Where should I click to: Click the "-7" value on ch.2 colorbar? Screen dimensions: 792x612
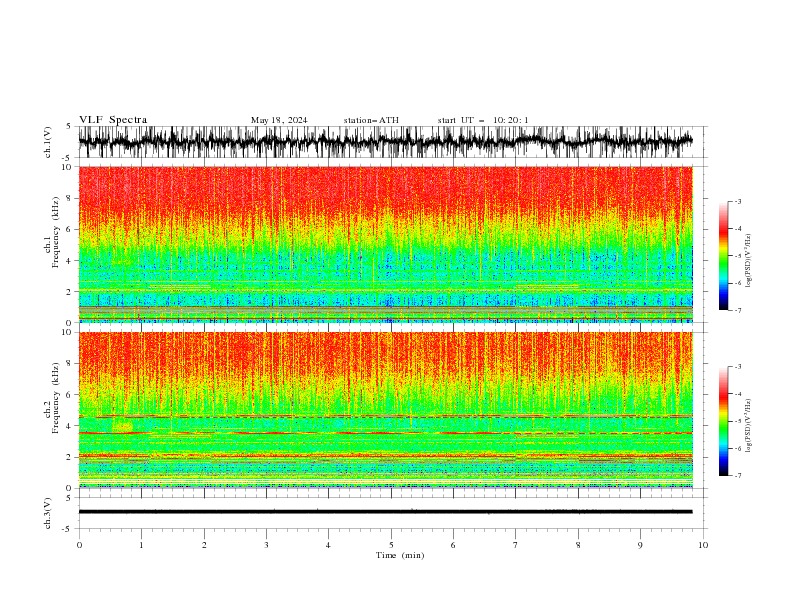(737, 475)
